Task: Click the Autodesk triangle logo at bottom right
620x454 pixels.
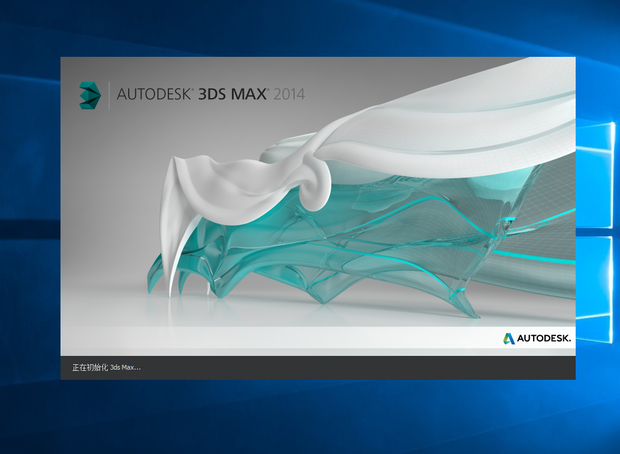Action: point(508,339)
